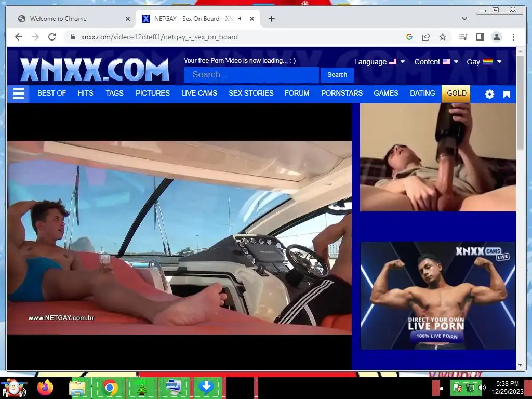Expand the Content country dropdown
The height and width of the screenshot is (399, 532).
pos(436,62)
